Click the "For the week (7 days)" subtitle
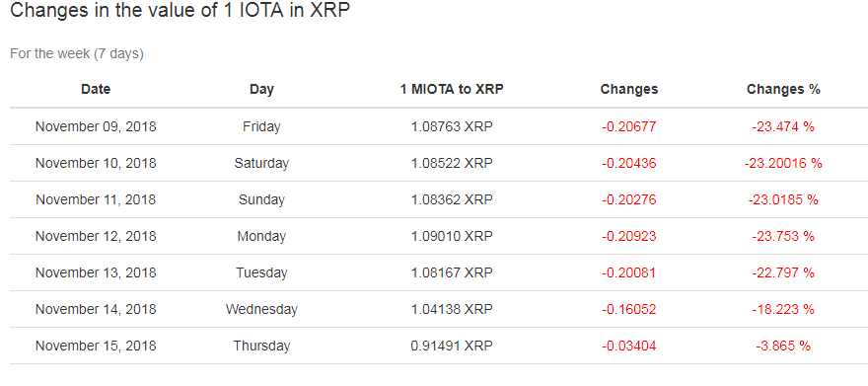The width and height of the screenshot is (868, 386). [77, 54]
